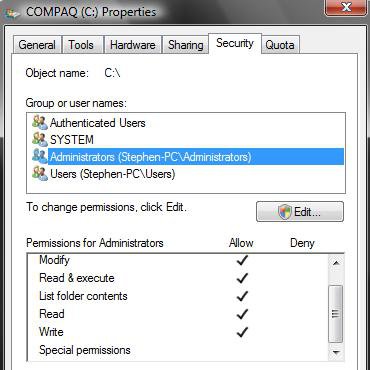This screenshot has width=370, height=370.
Task: Click the drive icon in the title bar
Action: (11, 14)
